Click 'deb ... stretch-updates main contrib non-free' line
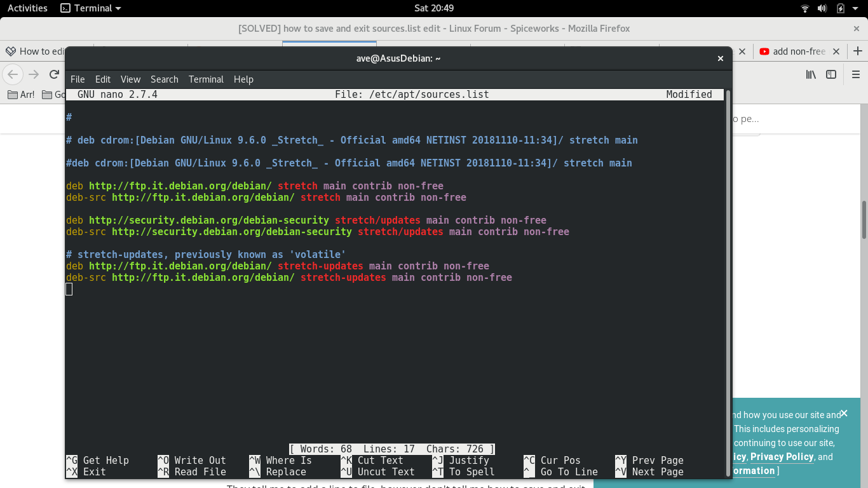868x488 pixels. 278,266
